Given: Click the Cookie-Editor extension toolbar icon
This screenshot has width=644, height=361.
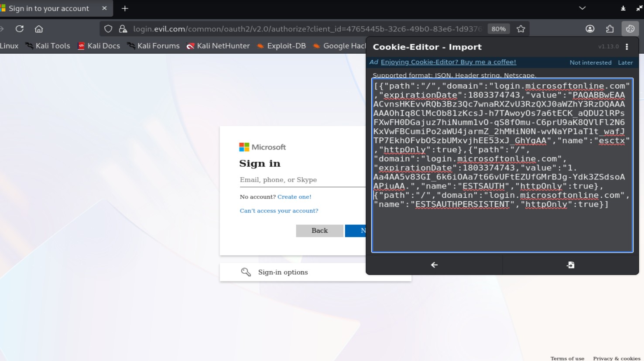Looking at the screenshot, I should [630, 29].
